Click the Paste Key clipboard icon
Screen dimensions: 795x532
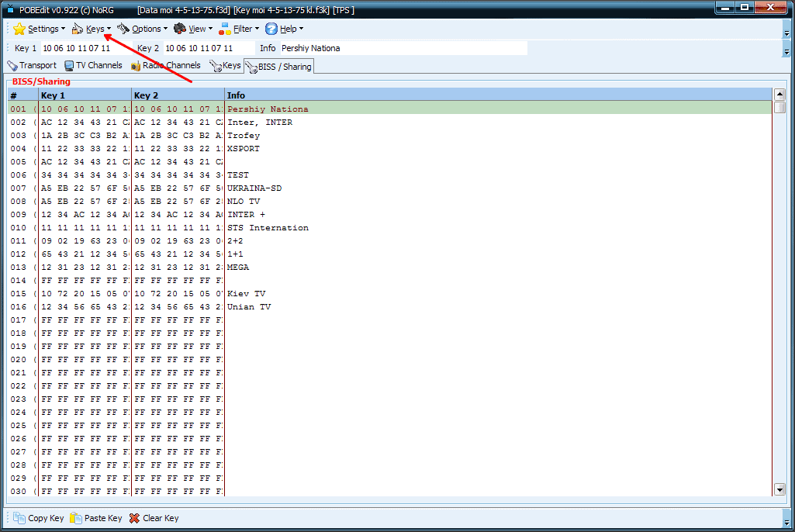pos(75,518)
